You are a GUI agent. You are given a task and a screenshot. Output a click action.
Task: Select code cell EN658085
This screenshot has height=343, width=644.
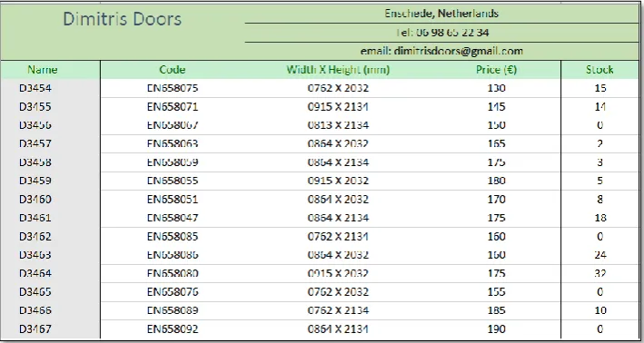click(x=173, y=236)
